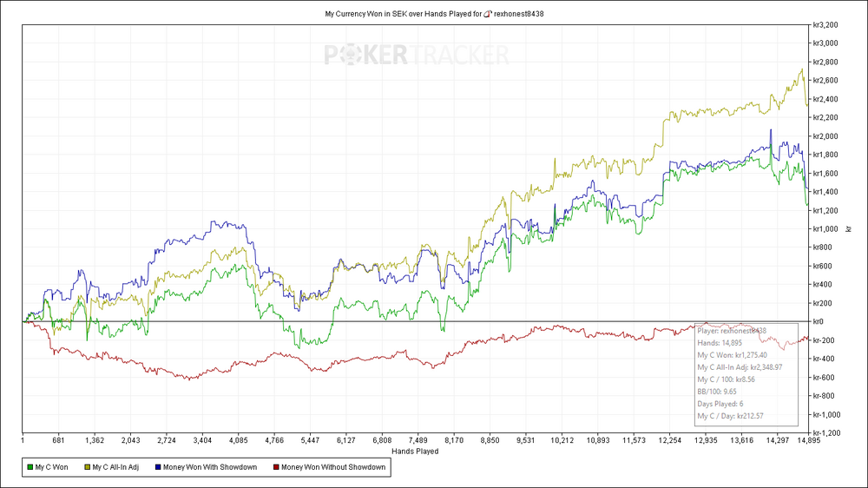The image size is (868, 488).
Task: Click the kr2,000 y-axis value
Action: coord(825,136)
